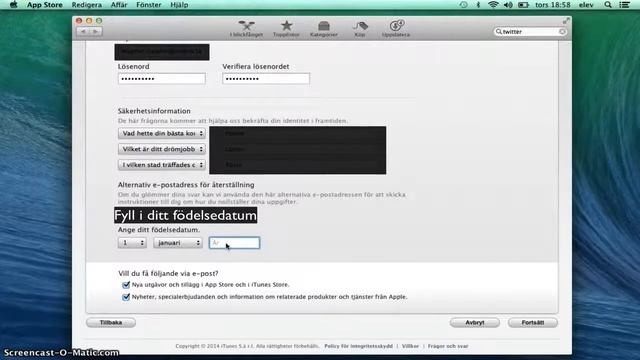Open the Frågor och svar link
Image resolution: width=640 pixels, height=360 pixels.
[x=448, y=346]
